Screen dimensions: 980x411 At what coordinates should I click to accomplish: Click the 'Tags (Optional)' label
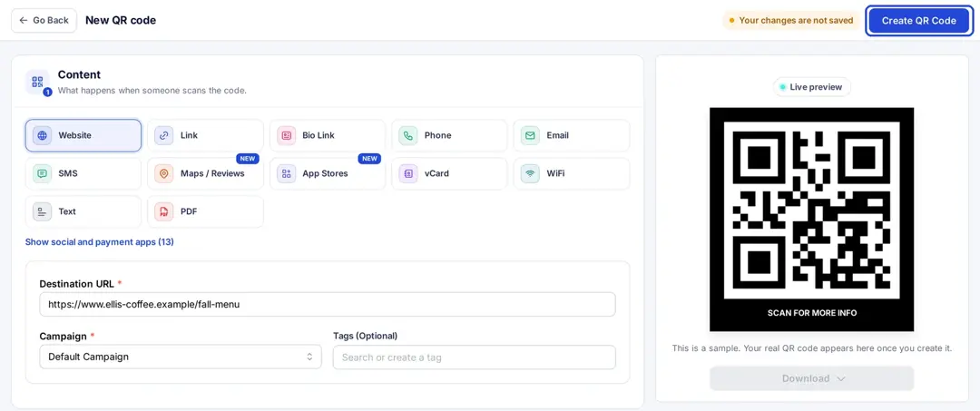pyautogui.click(x=365, y=336)
